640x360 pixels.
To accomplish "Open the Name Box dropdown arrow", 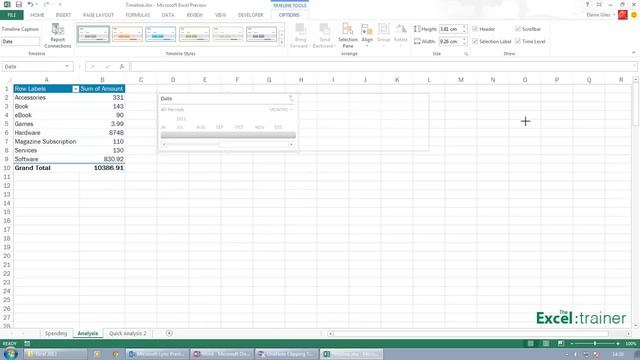I will coord(67,67).
